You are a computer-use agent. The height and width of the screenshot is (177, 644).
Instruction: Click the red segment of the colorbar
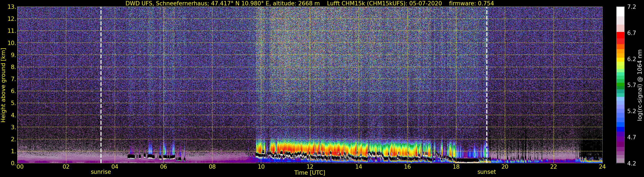point(620,35)
